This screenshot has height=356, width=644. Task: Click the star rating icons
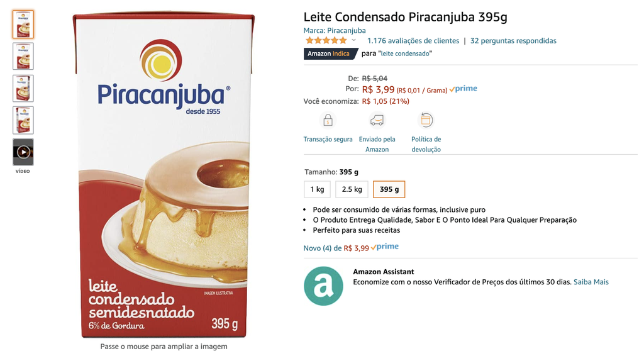point(326,40)
